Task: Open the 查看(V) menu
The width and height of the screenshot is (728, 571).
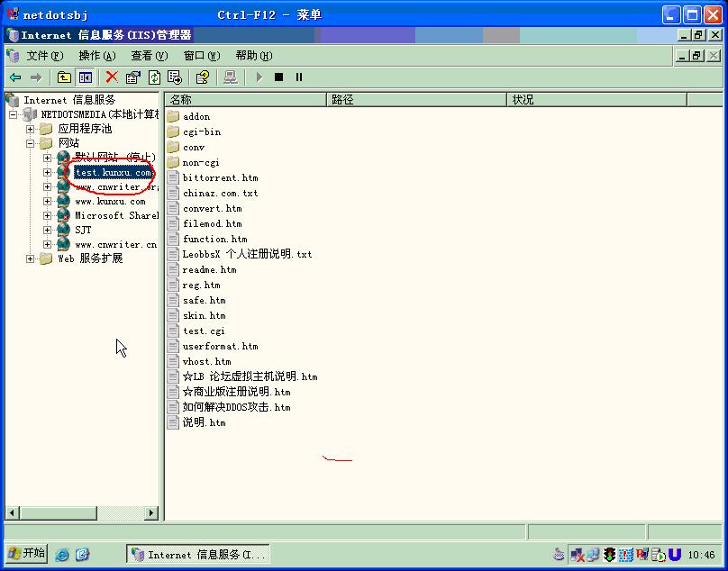Action: tap(149, 56)
